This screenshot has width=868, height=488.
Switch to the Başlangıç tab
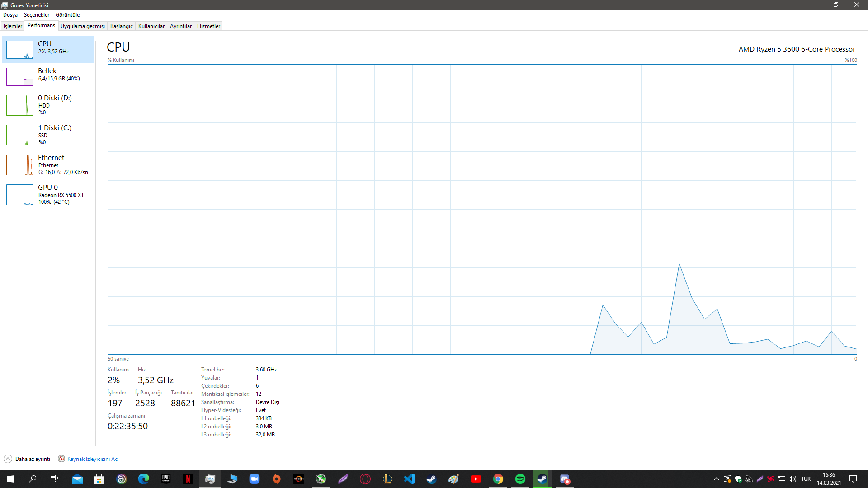(x=121, y=26)
